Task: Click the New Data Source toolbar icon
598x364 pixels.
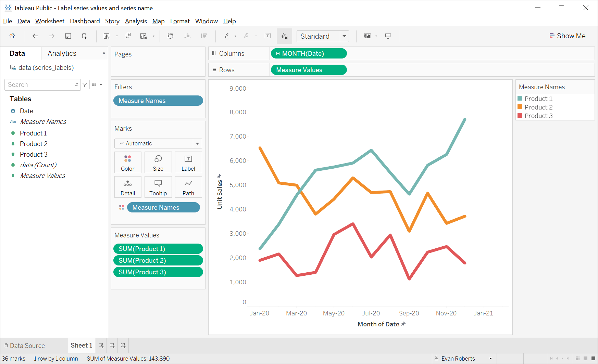Action: point(84,36)
